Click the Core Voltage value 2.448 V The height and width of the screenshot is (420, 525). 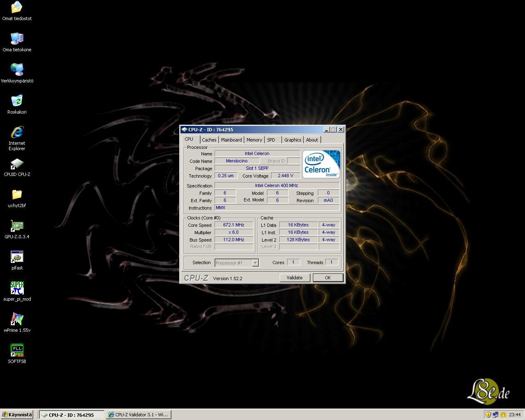pyautogui.click(x=285, y=176)
